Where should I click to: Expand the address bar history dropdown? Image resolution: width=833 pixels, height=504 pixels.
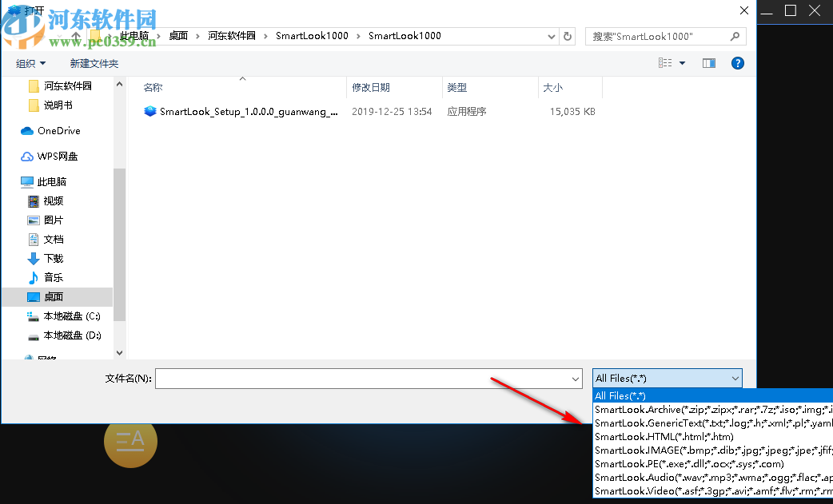[552, 37]
